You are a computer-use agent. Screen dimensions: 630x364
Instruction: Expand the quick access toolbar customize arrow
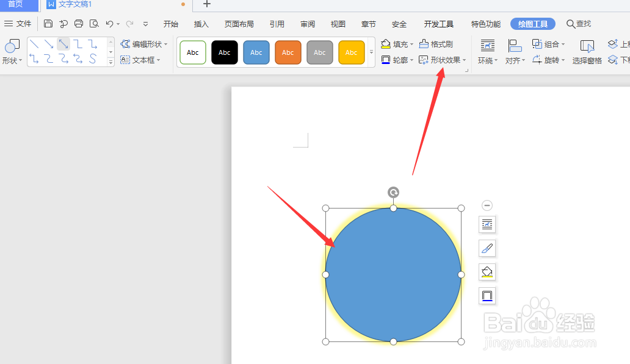point(145,24)
